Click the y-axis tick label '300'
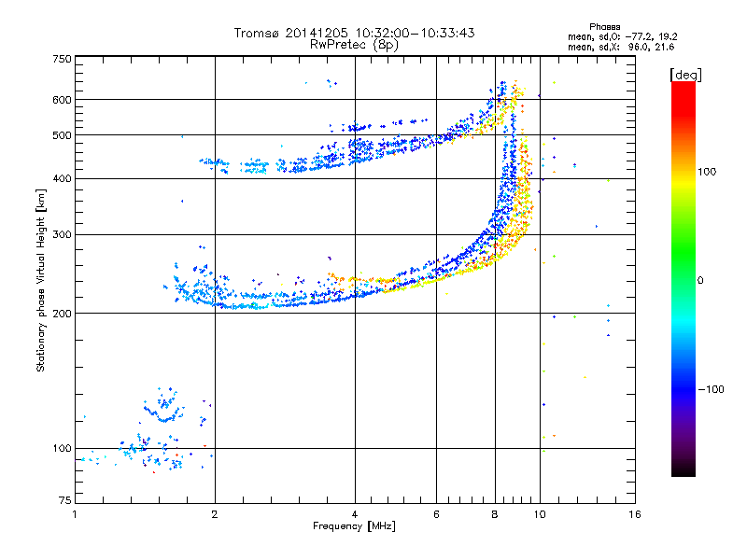This screenshot has width=747, height=560. click(x=62, y=235)
